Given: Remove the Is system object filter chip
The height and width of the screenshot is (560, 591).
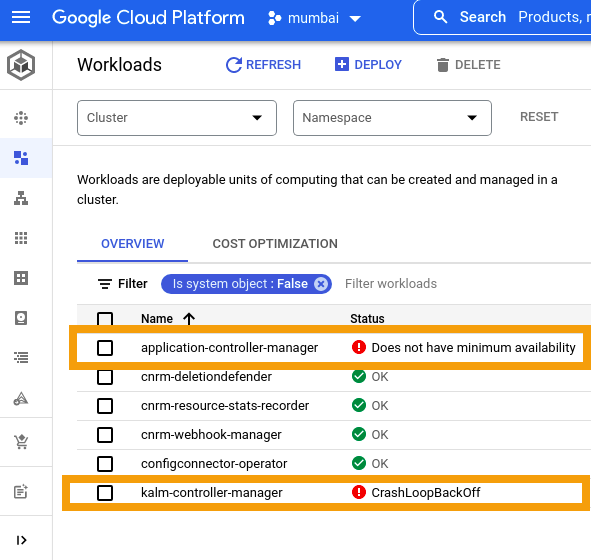Looking at the screenshot, I should click(x=321, y=284).
